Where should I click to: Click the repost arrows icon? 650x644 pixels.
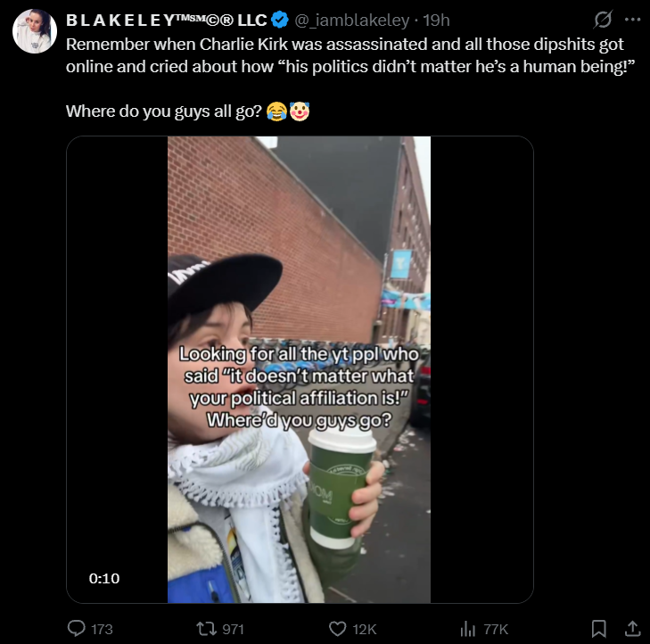(x=206, y=629)
